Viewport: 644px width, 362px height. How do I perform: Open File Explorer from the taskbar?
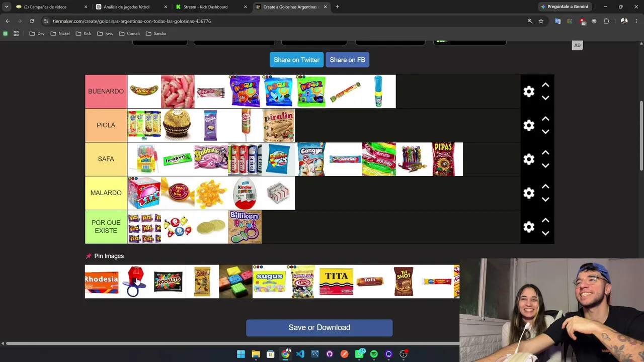pyautogui.click(x=256, y=354)
